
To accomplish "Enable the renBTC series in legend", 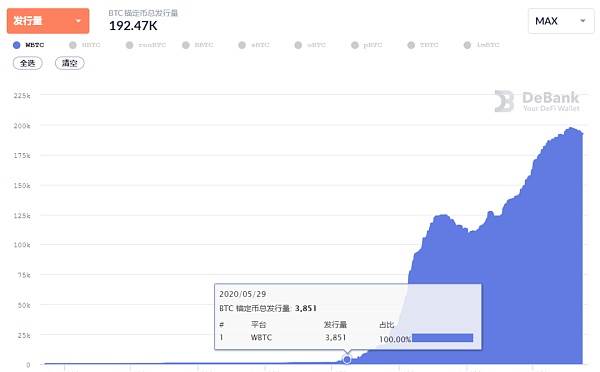I will coord(146,45).
